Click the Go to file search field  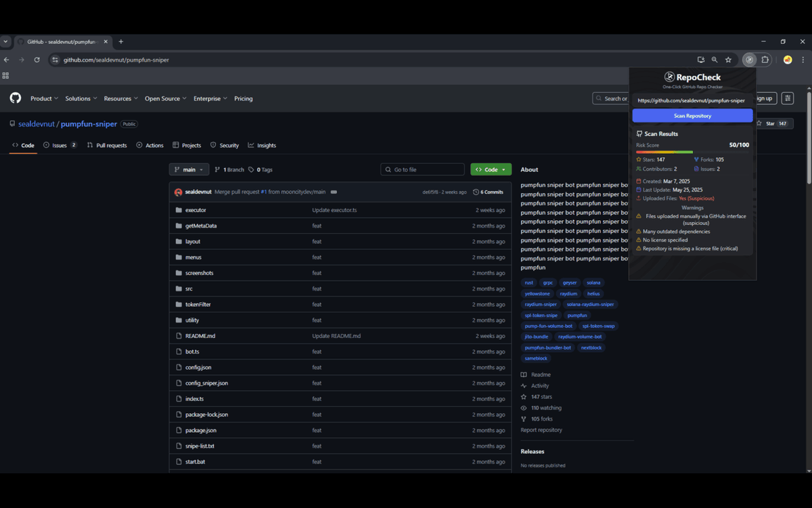tap(423, 169)
